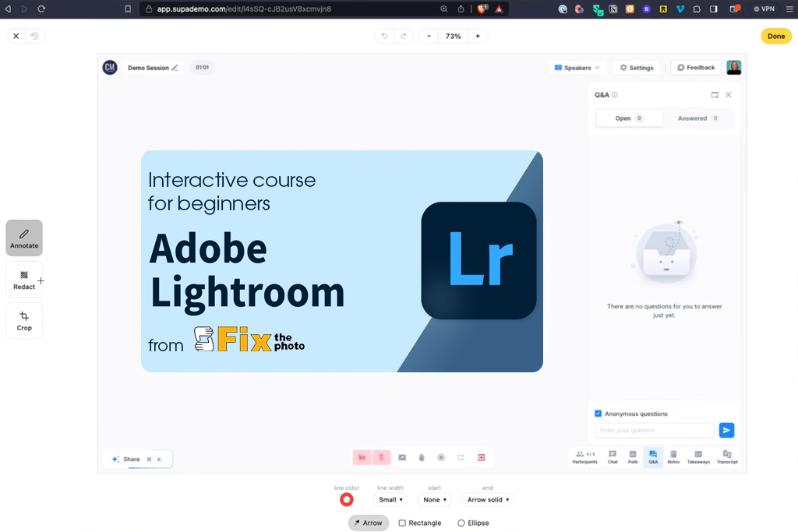Toggle the Anonymous questions checkbox
798x532 pixels.
point(598,414)
